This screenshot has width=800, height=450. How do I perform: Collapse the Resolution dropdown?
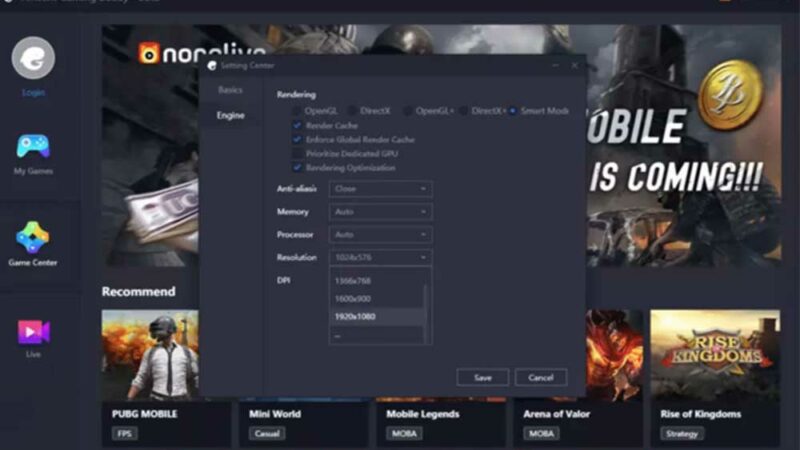click(381, 258)
